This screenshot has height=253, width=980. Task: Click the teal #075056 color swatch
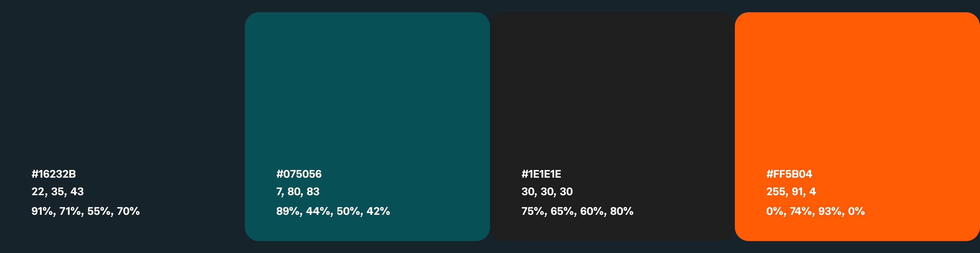(367, 88)
